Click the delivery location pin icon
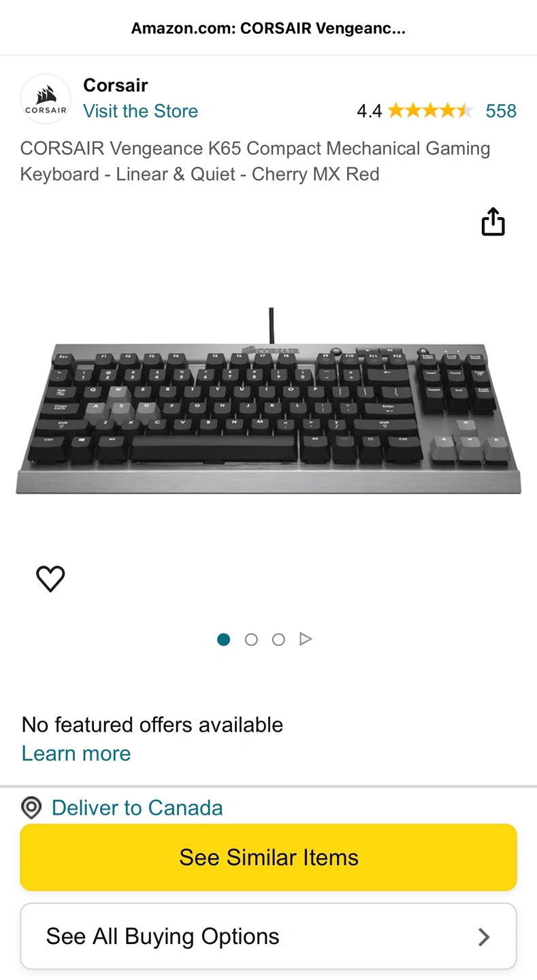537x980 pixels. (x=31, y=808)
